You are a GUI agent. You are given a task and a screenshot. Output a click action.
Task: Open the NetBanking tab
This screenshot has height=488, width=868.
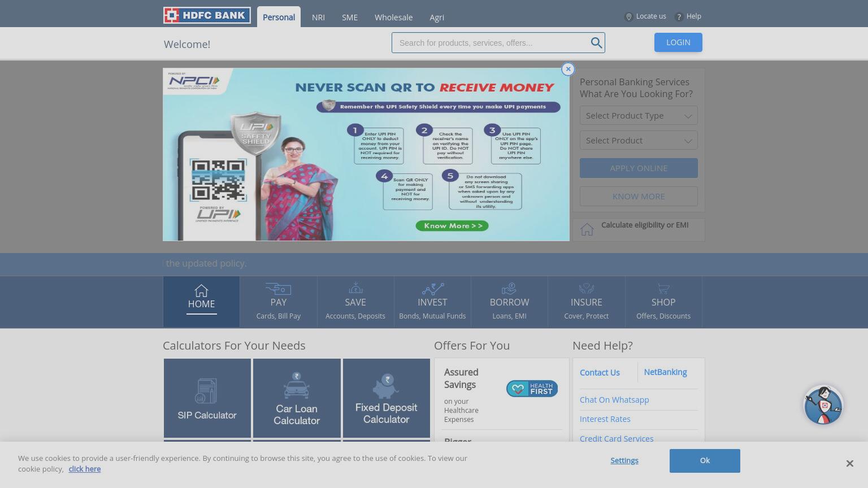coord(665,372)
